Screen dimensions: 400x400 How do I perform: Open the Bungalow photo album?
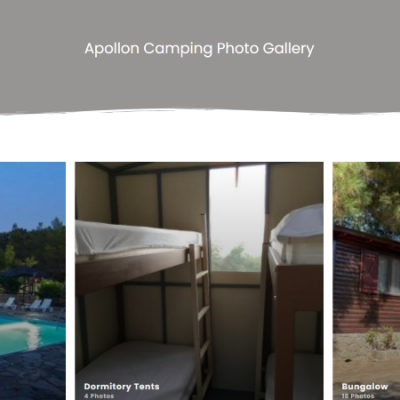pos(366,281)
